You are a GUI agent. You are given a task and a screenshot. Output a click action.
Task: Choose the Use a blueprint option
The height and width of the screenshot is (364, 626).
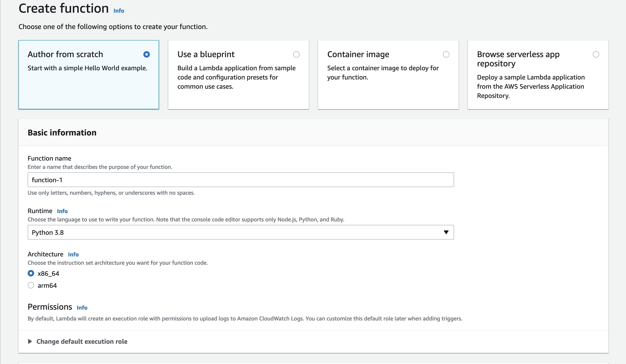pyautogui.click(x=297, y=55)
